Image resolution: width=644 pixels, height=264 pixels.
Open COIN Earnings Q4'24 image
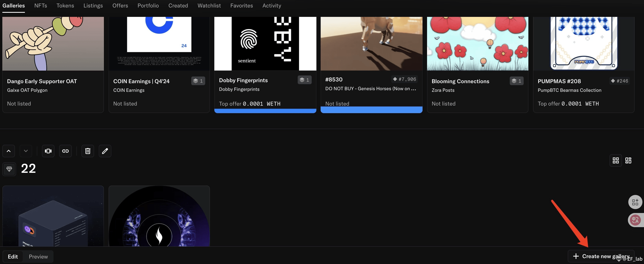[x=159, y=44]
